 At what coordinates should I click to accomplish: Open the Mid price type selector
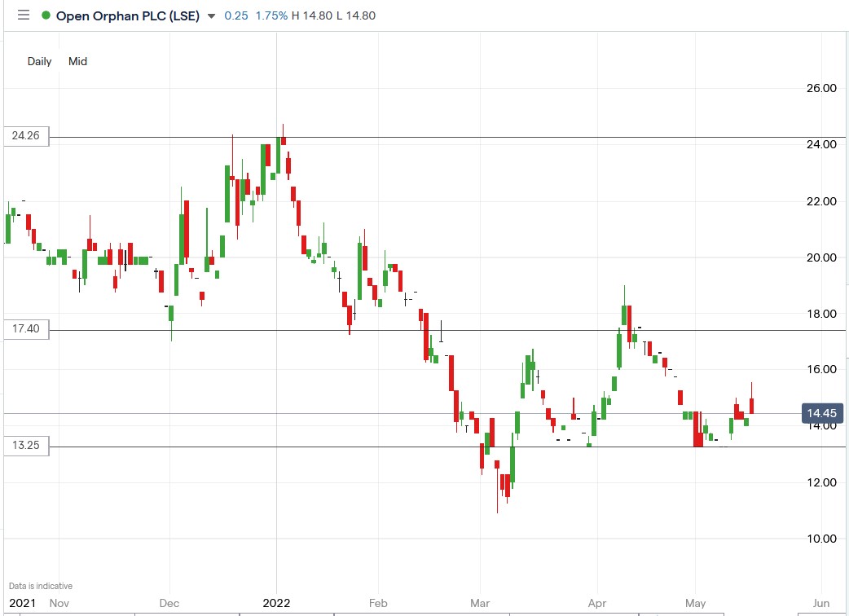pyautogui.click(x=77, y=61)
